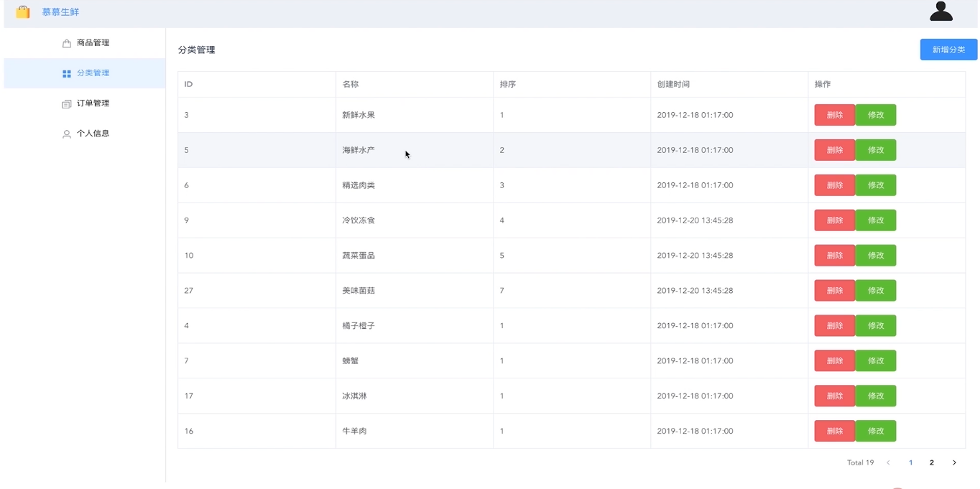Delete the 新鲜水果 category

[834, 115]
